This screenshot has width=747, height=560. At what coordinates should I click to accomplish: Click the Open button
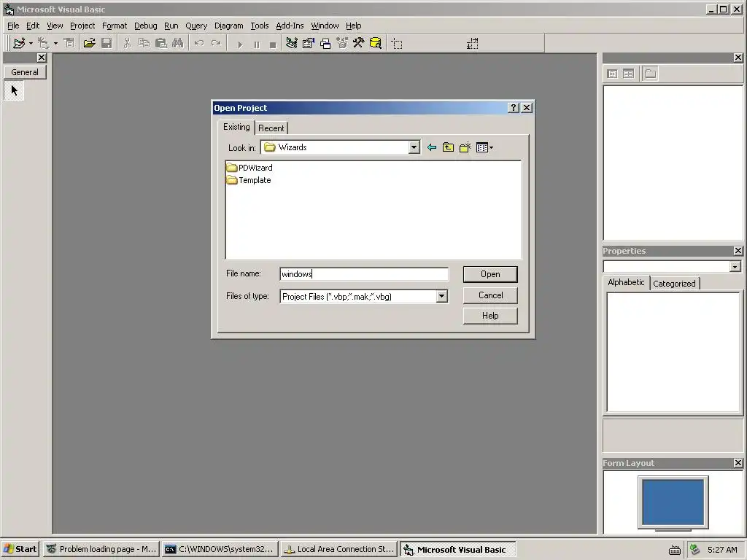click(490, 274)
